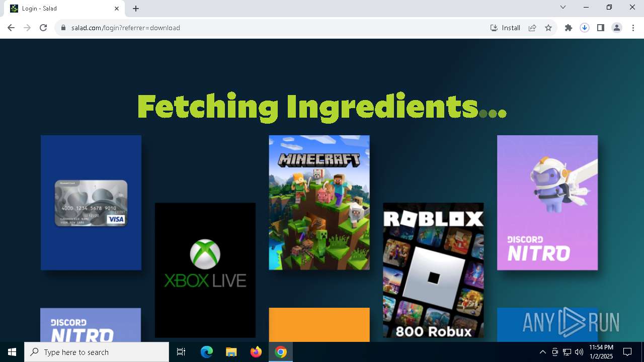The image size is (644, 362).
Task: Restore down the Chrome window
Action: pyautogui.click(x=609, y=7)
